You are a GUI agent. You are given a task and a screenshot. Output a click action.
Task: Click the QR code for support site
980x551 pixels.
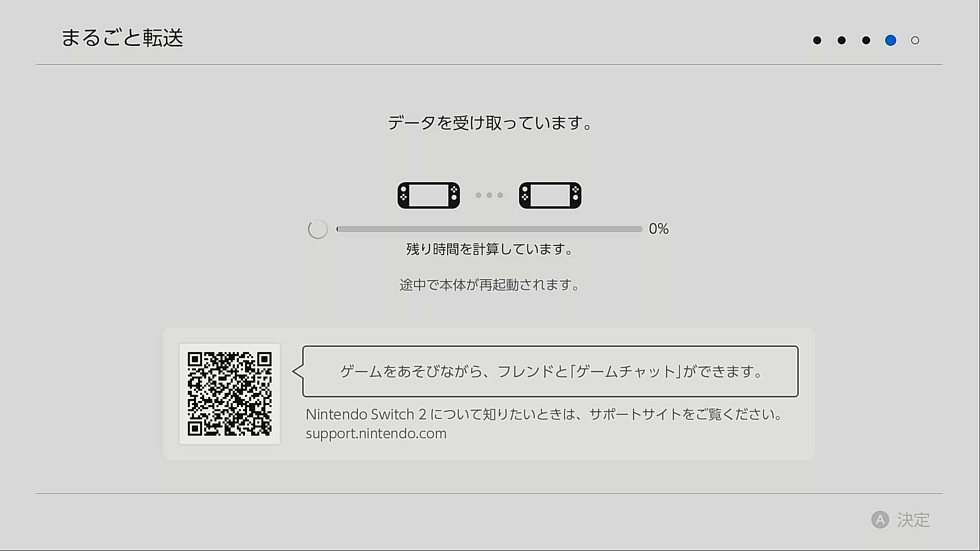230,394
